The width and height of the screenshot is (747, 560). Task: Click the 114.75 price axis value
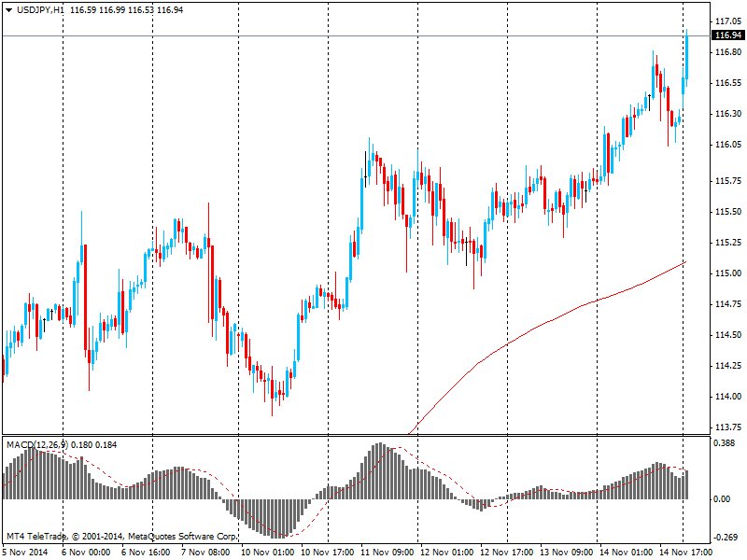728,304
